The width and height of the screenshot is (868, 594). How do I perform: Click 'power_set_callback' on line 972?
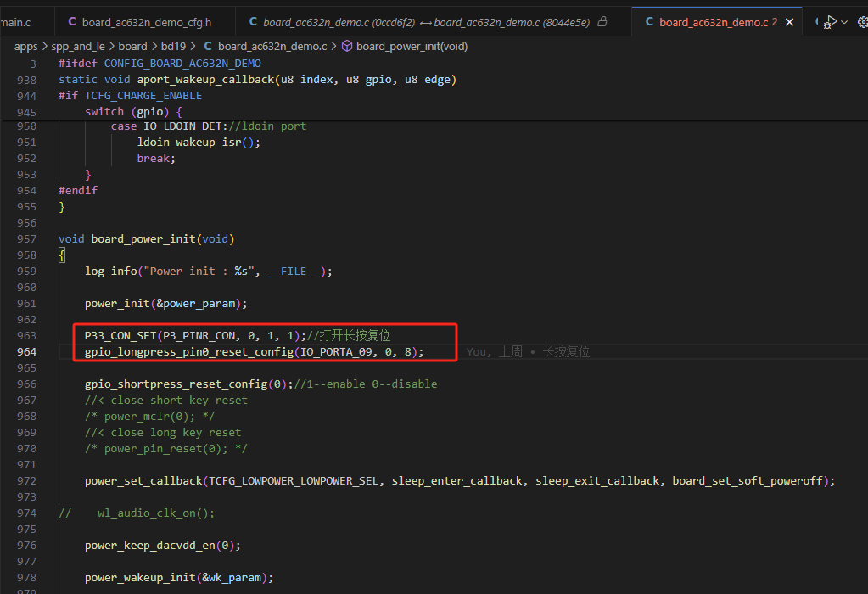(x=143, y=480)
